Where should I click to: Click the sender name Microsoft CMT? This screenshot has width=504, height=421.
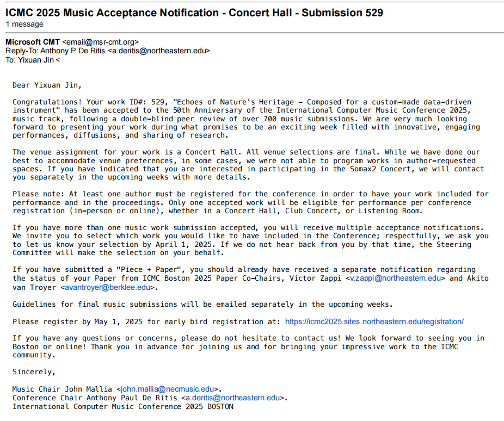33,42
